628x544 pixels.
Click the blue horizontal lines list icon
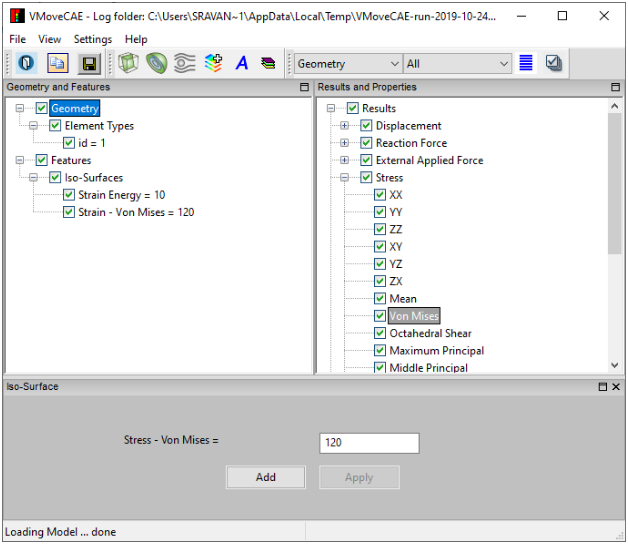[526, 63]
